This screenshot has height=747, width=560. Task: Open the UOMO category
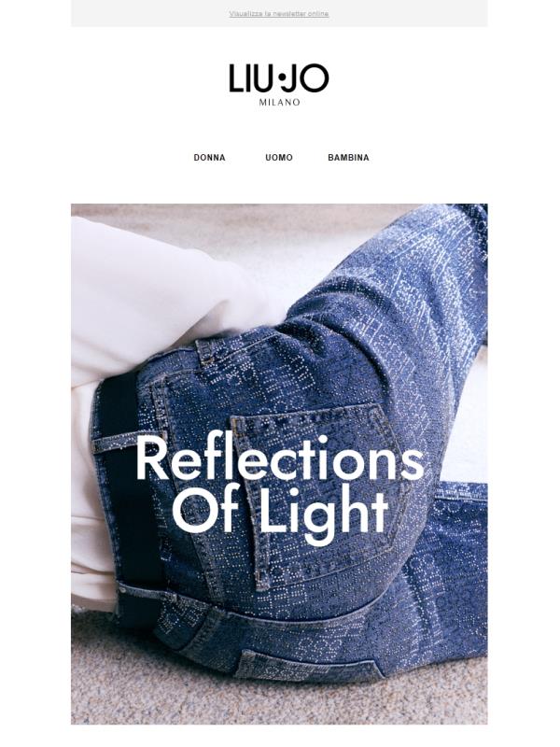tap(278, 158)
